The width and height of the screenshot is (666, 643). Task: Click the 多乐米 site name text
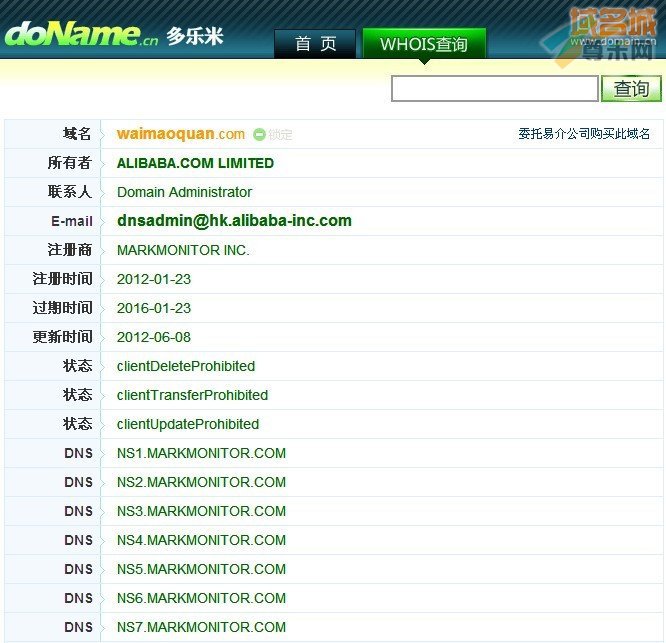195,37
